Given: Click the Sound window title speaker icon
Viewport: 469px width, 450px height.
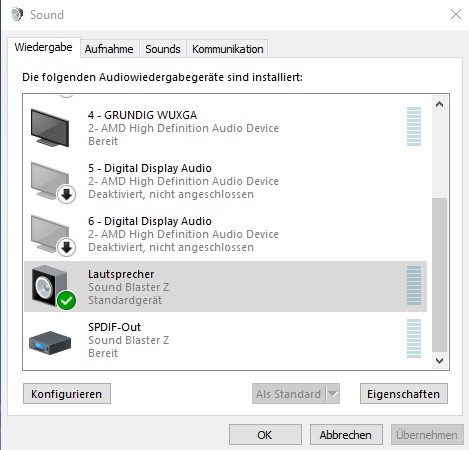Looking at the screenshot, I should point(17,14).
